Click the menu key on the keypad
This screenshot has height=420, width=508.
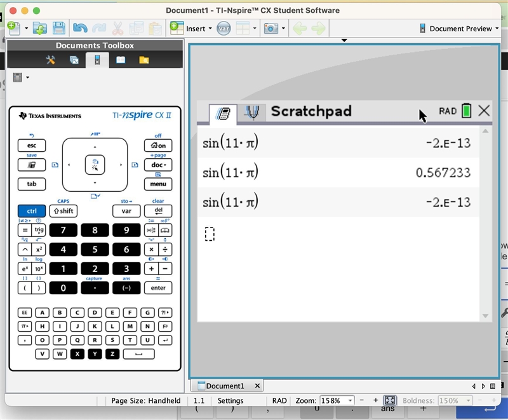pyautogui.click(x=158, y=184)
